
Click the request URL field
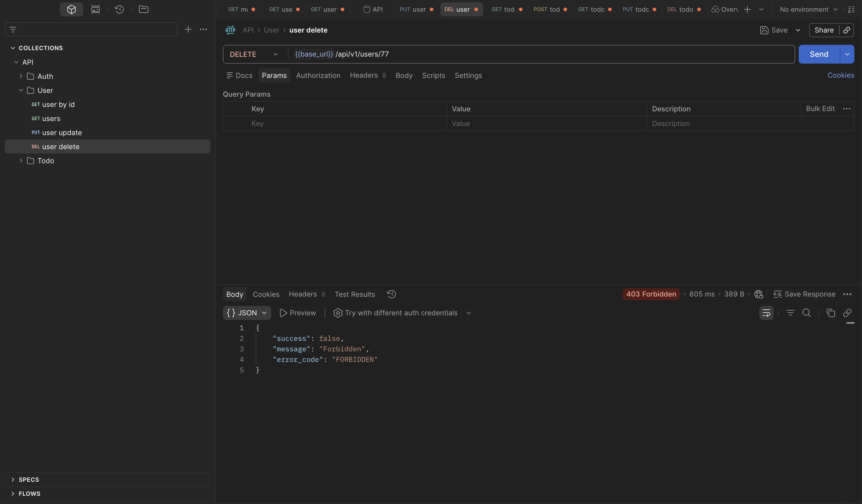pyautogui.click(x=542, y=54)
